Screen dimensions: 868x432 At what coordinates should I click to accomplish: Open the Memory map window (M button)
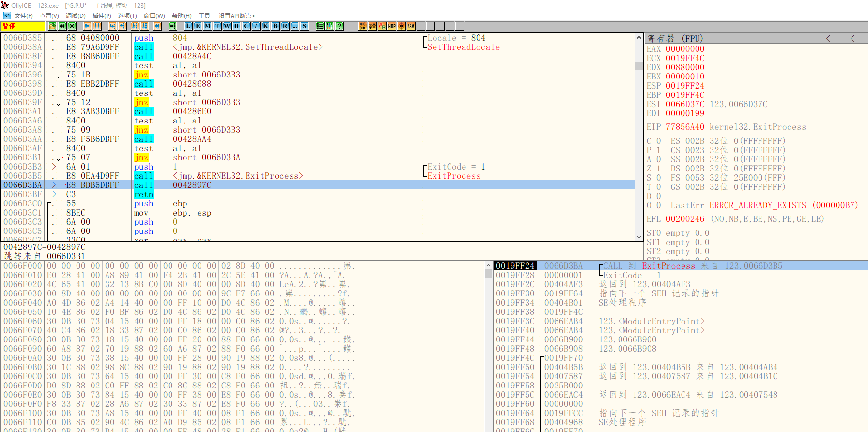(207, 26)
